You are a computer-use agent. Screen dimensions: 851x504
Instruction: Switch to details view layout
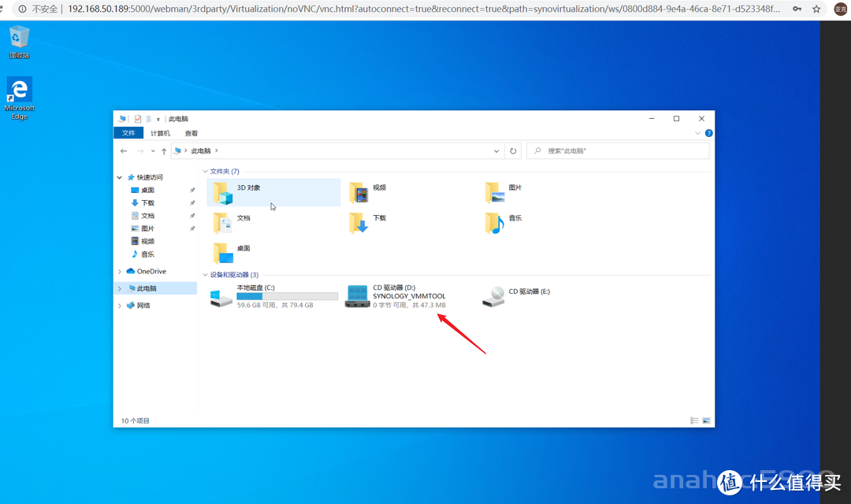click(x=694, y=421)
